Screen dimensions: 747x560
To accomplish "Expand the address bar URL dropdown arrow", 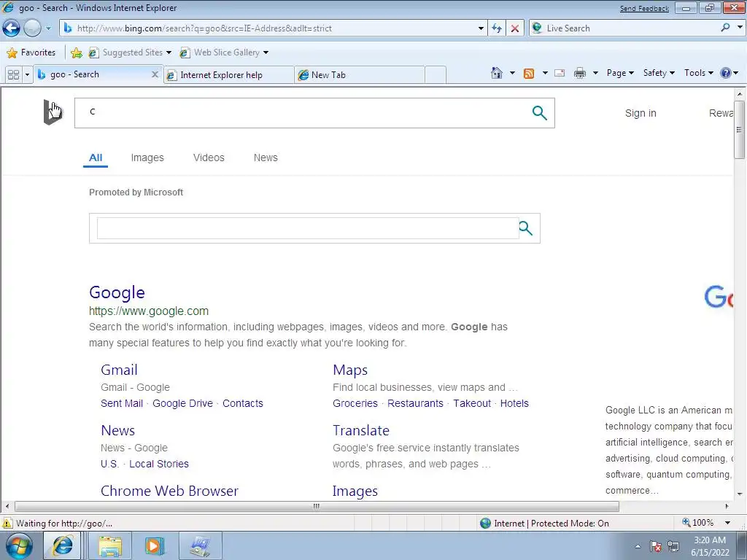I will 481,28.
